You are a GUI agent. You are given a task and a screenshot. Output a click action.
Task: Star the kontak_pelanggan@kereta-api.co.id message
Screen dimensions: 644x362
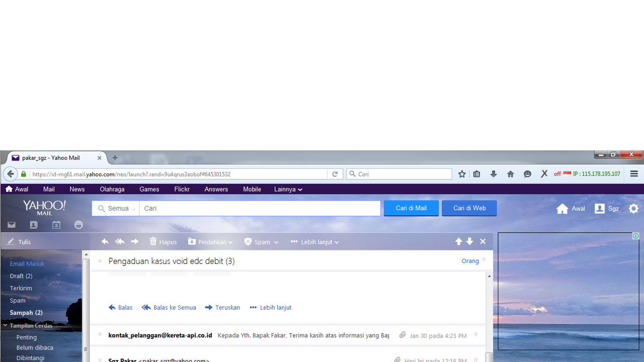(x=476, y=334)
